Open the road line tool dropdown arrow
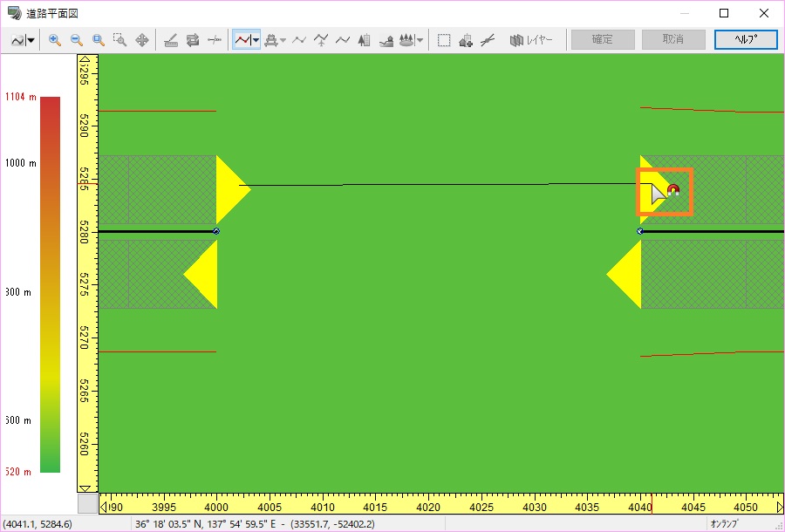The height and width of the screenshot is (532, 785). [x=256, y=40]
